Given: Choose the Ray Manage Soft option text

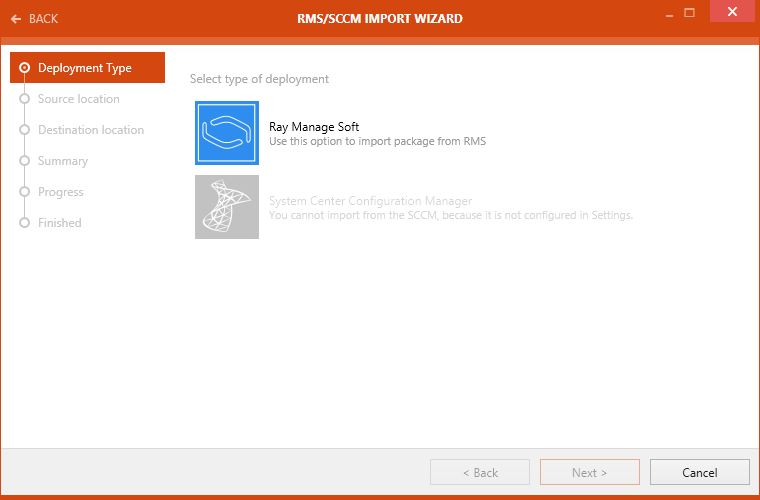Looking at the screenshot, I should pos(314,127).
